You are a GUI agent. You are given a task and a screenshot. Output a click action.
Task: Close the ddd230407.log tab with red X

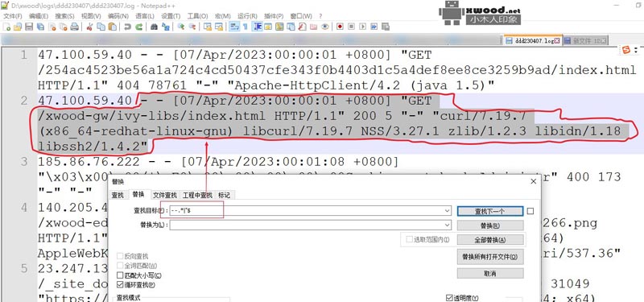[557, 41]
